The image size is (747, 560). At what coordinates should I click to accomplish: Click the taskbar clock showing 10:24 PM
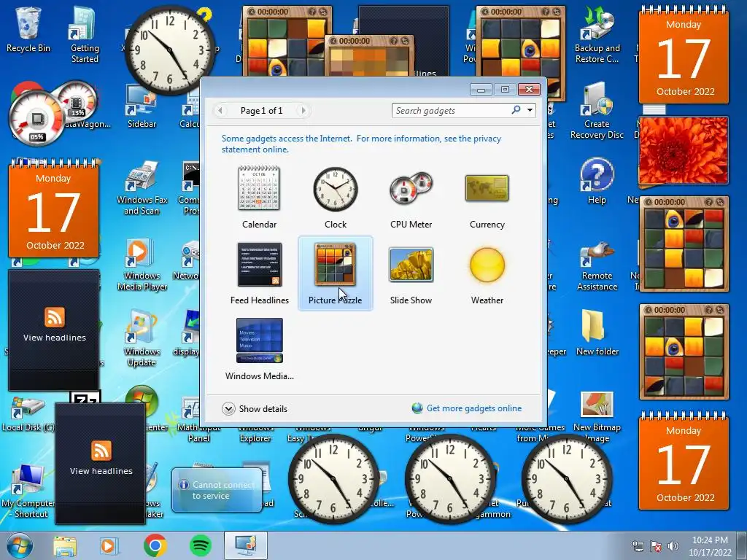pos(710,546)
